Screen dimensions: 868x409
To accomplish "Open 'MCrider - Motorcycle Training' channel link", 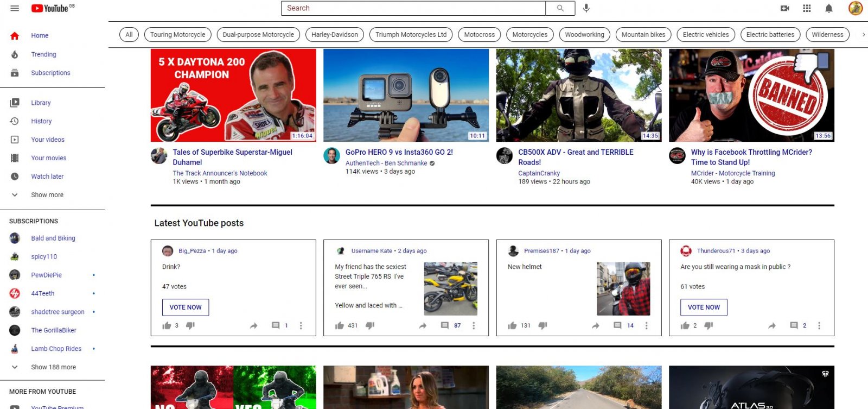I will 733,173.
